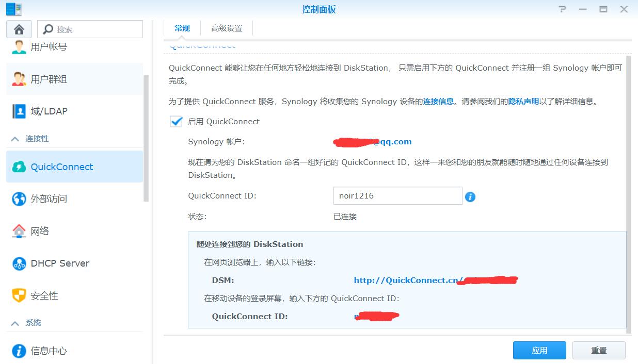Click the QuickConnect ID input field
The image size is (638, 364).
tap(397, 196)
